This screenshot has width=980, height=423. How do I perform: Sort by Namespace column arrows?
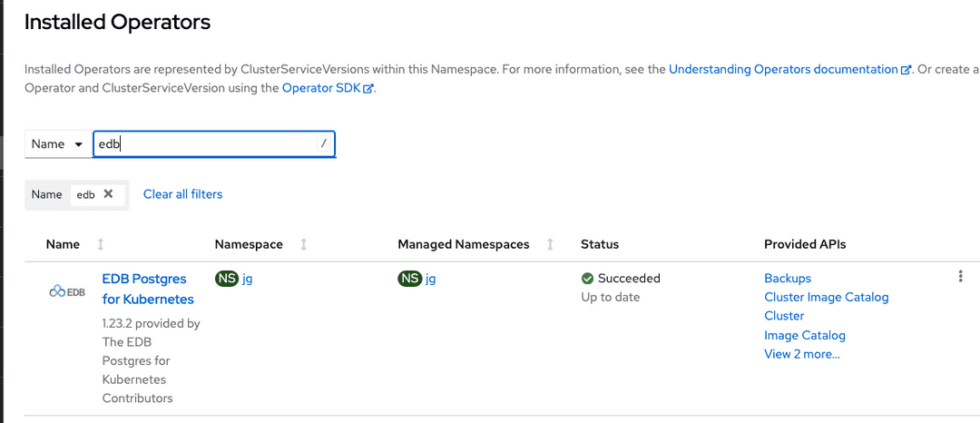point(303,244)
